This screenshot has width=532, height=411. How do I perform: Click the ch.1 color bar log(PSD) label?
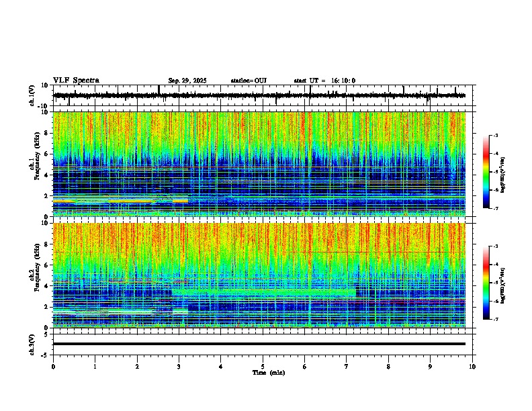(x=503, y=175)
